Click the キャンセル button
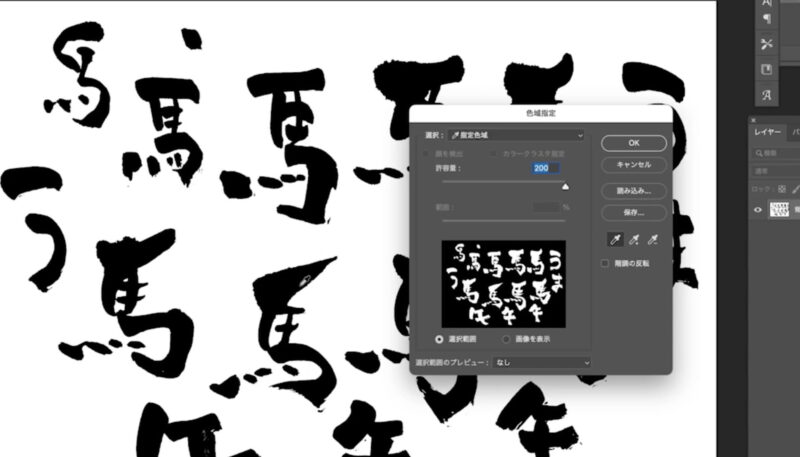800x457 pixels. click(634, 165)
